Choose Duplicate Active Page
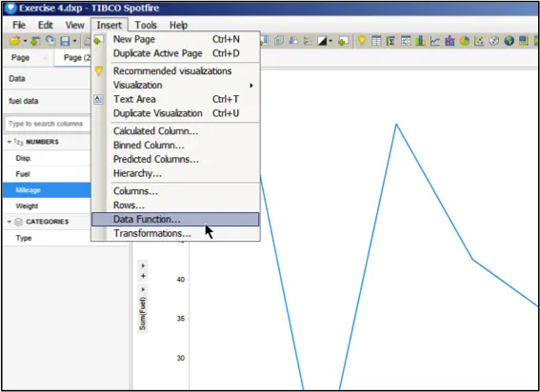The image size is (540, 392). coord(175,53)
